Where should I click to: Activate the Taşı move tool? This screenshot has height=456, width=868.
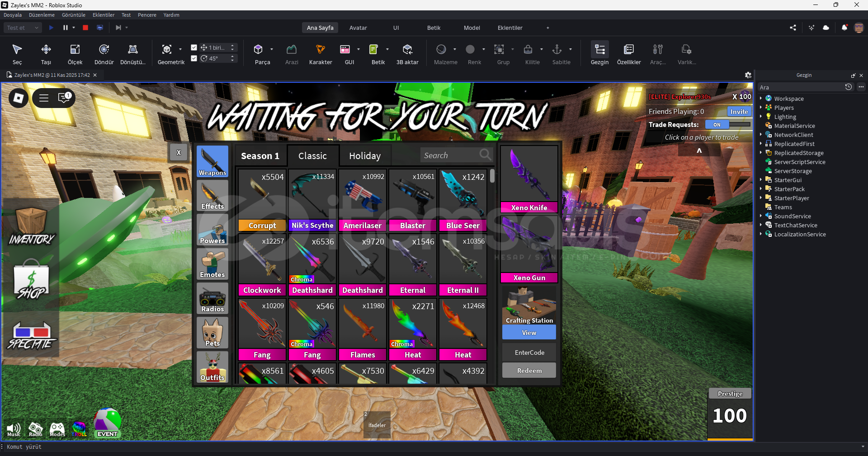(x=46, y=54)
